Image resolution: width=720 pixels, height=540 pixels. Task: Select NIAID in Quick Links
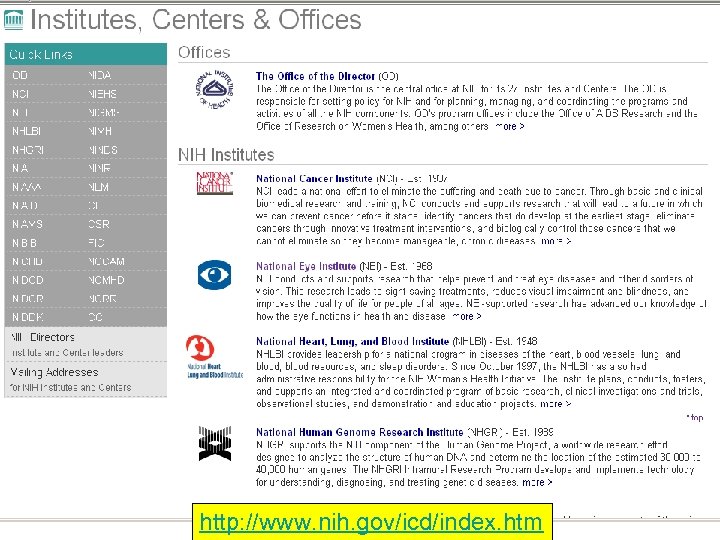(x=25, y=205)
